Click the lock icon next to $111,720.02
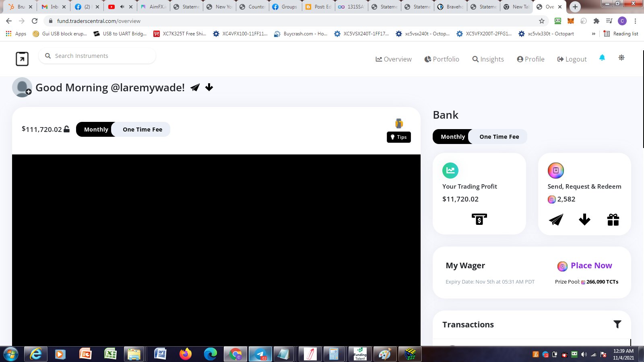Screen dimensions: 644x362 67,129
